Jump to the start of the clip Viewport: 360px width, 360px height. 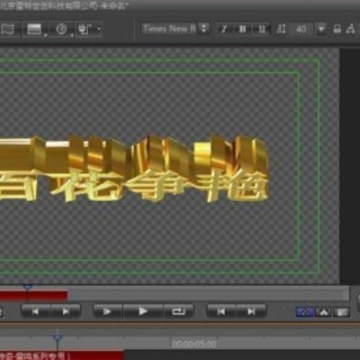pyautogui.click(x=221, y=312)
